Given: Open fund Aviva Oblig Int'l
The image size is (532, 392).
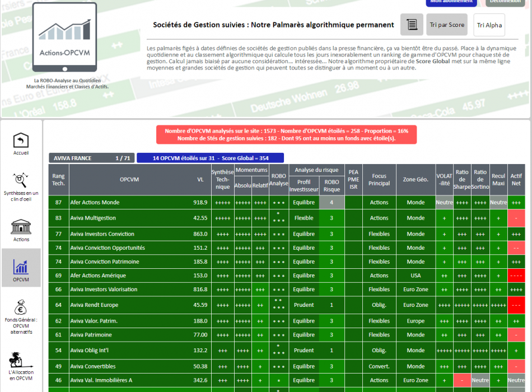Looking at the screenshot, I should point(89,351).
